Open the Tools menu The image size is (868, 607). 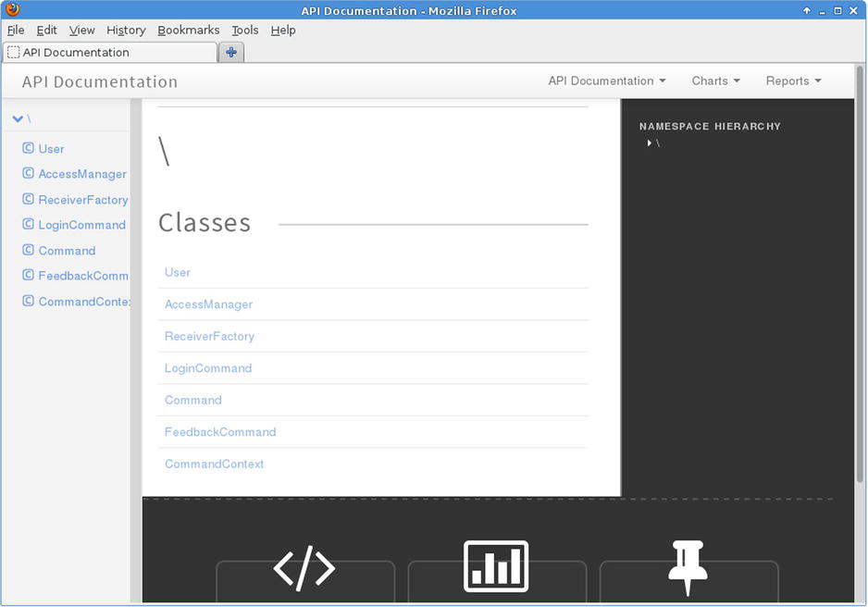(244, 30)
